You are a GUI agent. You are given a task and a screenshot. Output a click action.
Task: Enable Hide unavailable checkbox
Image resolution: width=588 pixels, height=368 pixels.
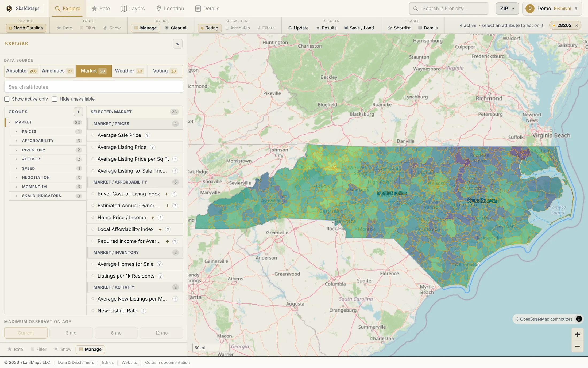(55, 99)
